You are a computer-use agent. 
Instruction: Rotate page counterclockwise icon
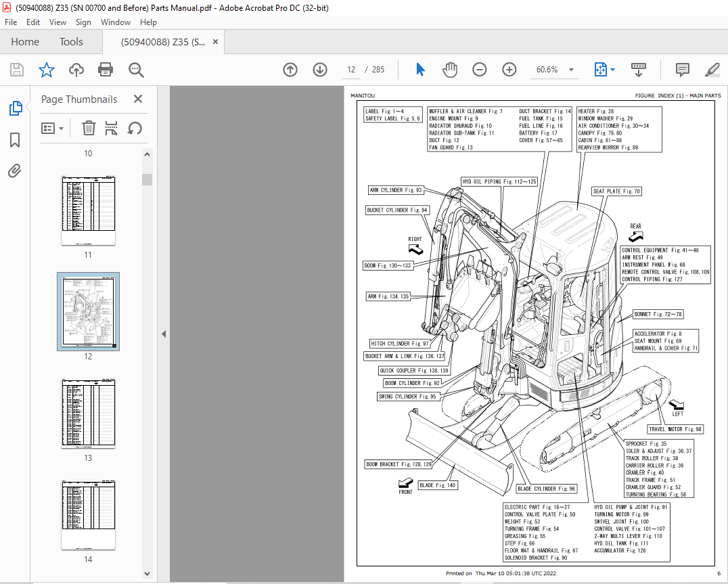(135, 128)
